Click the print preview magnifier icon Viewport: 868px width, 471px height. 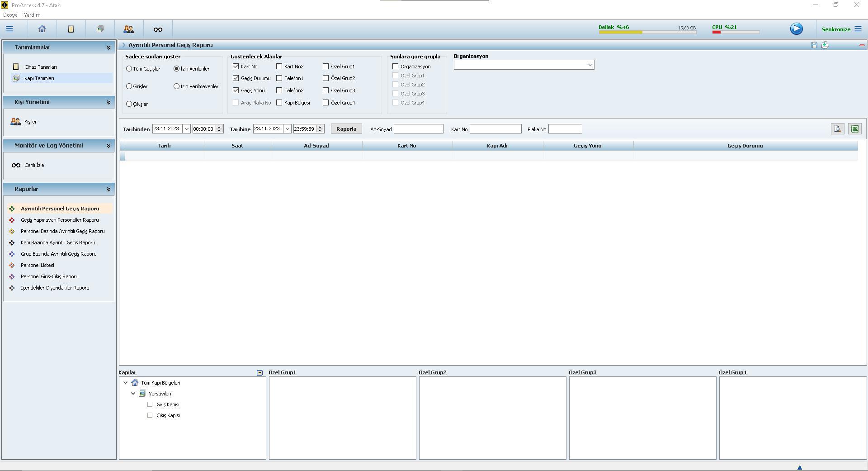(x=837, y=129)
